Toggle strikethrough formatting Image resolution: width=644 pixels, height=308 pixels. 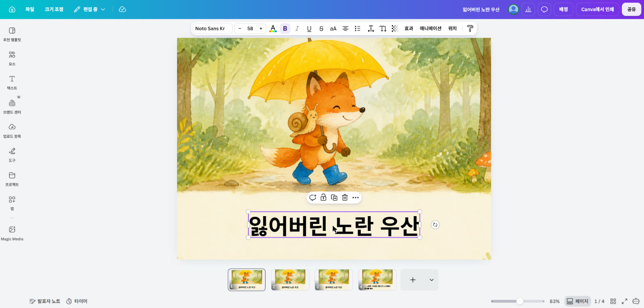(321, 29)
